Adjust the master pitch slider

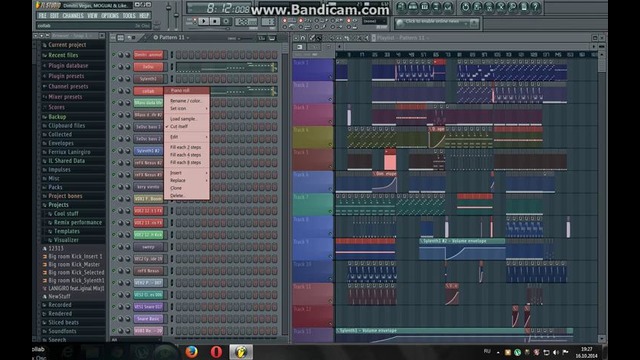176,15
